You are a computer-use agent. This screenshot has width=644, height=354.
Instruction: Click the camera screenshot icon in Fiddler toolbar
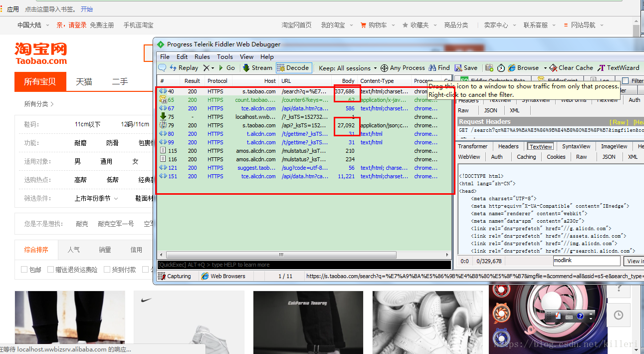[x=489, y=68]
